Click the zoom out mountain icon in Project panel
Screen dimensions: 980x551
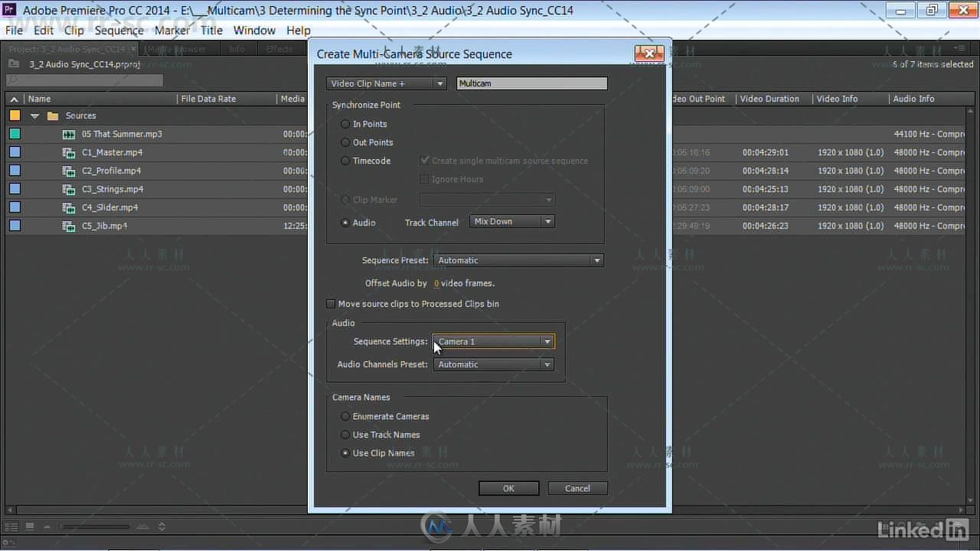(x=47, y=527)
